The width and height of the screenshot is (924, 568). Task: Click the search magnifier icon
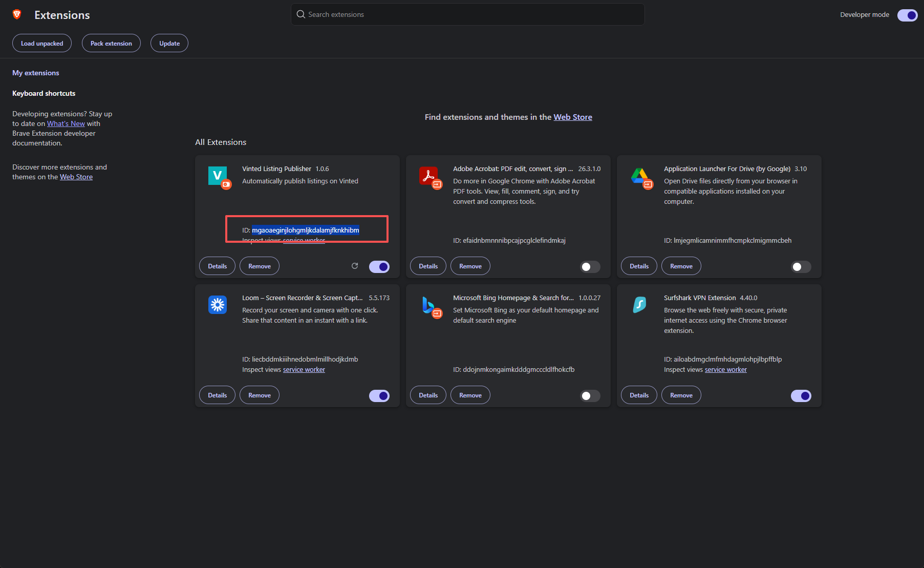[301, 14]
